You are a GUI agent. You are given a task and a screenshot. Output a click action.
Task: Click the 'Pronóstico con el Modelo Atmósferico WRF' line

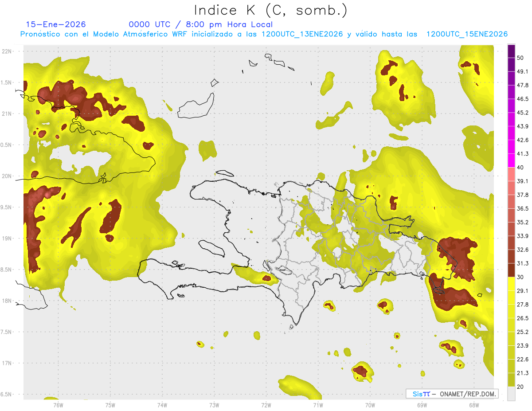pos(264,34)
